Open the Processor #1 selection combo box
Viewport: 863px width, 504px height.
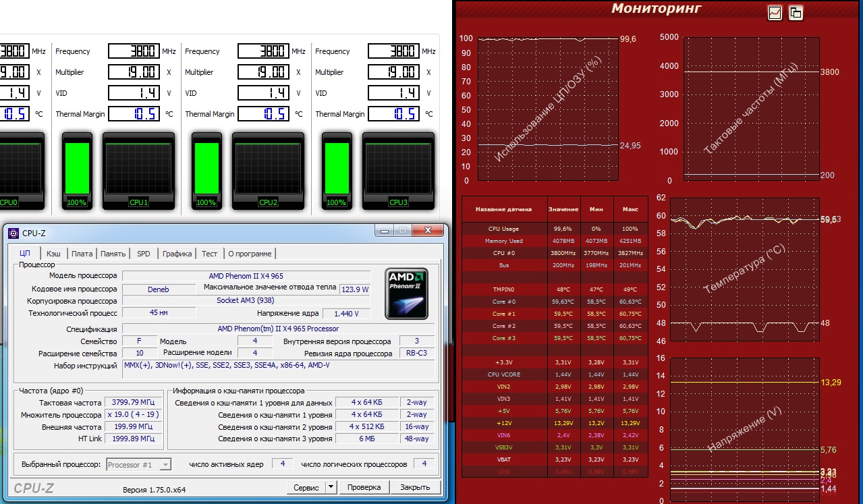(x=139, y=464)
